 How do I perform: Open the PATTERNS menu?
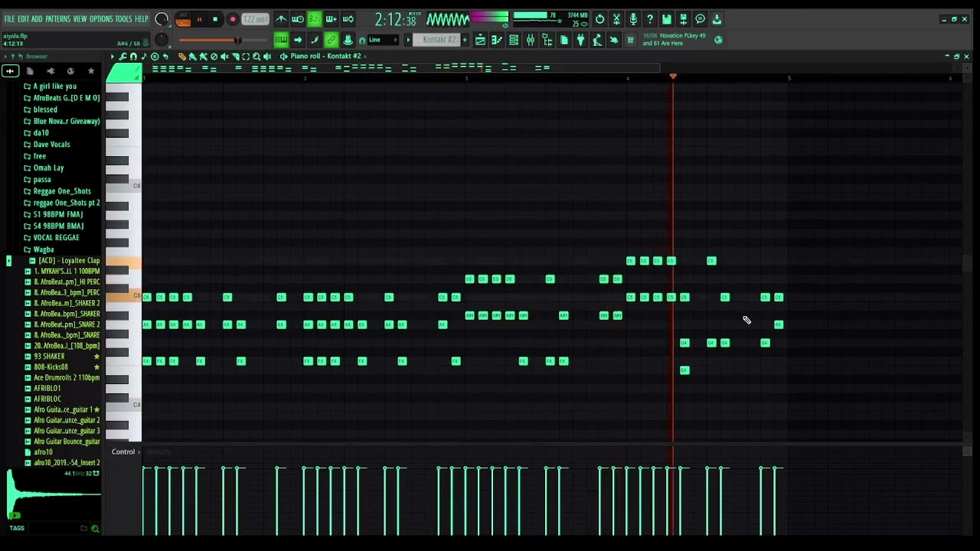pos(57,19)
